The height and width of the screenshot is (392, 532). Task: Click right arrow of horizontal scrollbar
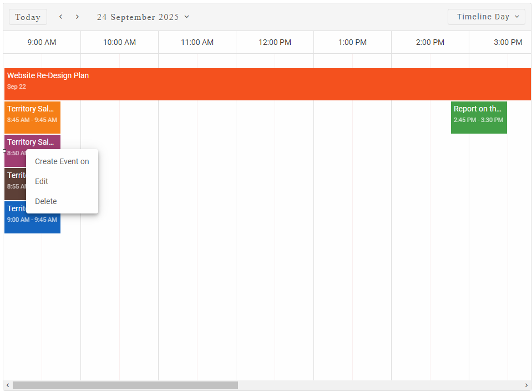[x=526, y=385]
